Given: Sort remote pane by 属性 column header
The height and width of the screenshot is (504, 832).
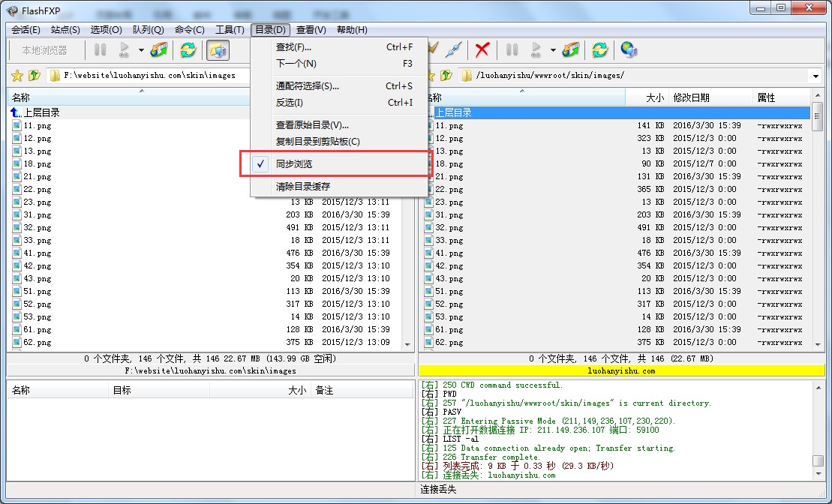Looking at the screenshot, I should (781, 97).
